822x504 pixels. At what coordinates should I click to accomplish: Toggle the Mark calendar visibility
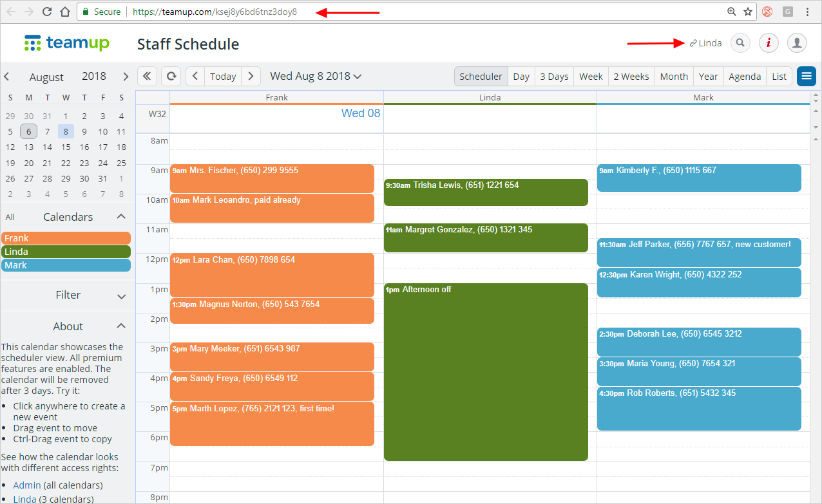(x=66, y=265)
